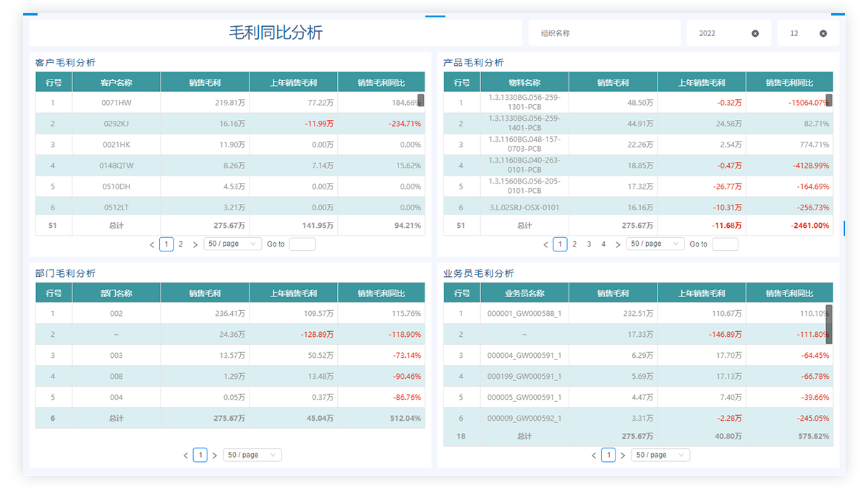This screenshot has width=868, height=488.
Task: Click 销售毛利同比 column header in 部门毛利分析
Action: pyautogui.click(x=381, y=294)
